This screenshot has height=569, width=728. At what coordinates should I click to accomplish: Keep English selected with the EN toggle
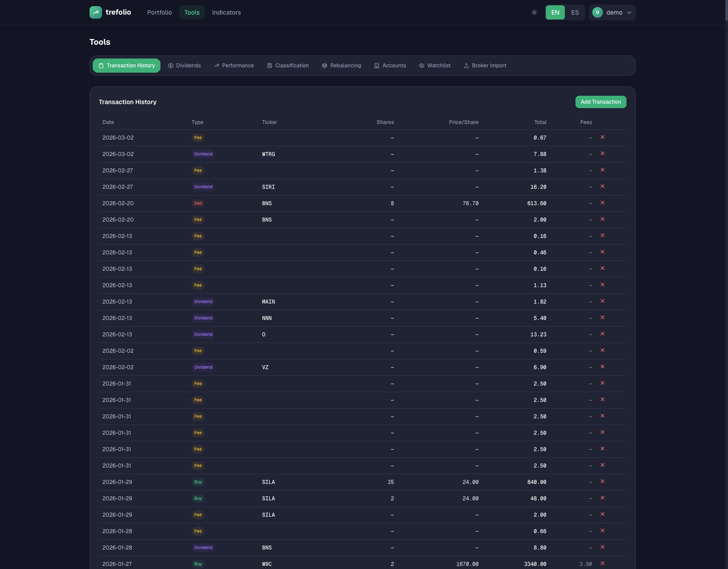(555, 12)
